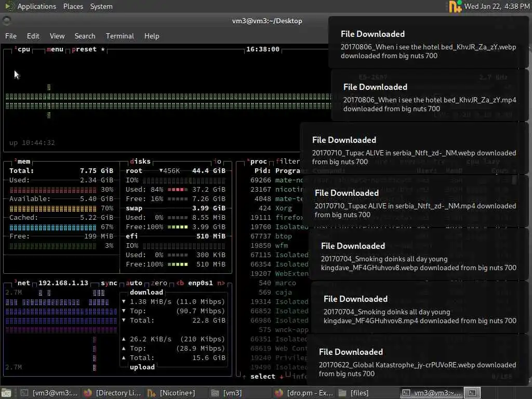
Task: Open the Smoking doinks webp notification
Action: click(419, 255)
